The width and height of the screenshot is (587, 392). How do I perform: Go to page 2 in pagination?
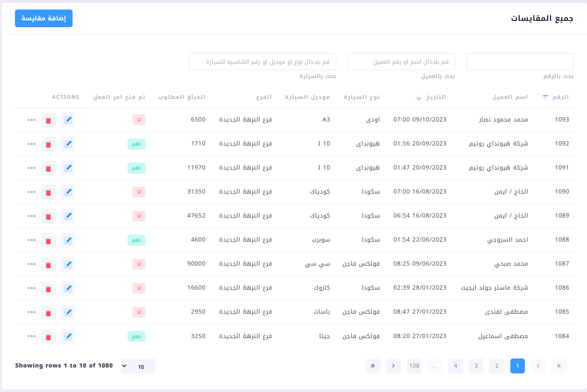(497, 366)
